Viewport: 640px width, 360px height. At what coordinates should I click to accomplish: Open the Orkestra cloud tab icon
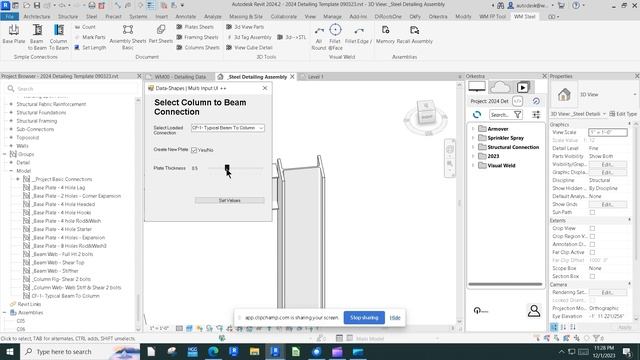(x=500, y=87)
